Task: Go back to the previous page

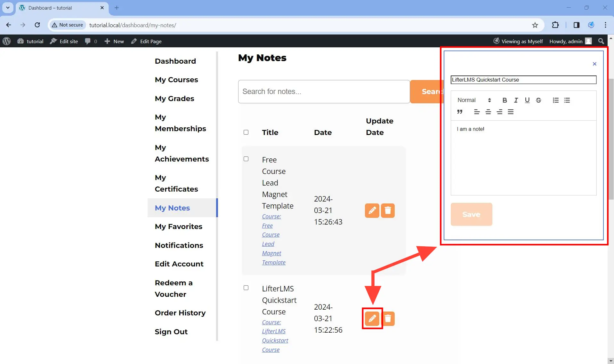Action: (9, 25)
